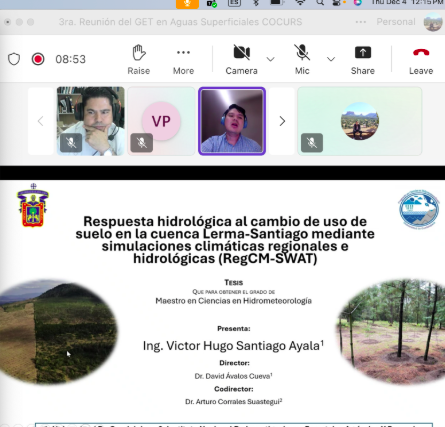Image resolution: width=445 pixels, height=427 pixels.
Task: Open battery status in menu bar
Action: [276, 3]
